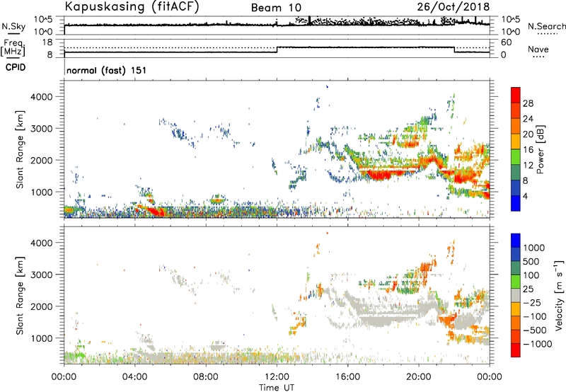The image size is (566, 392).
Task: Click the 'N.Search' legend label
Action: 547,26
